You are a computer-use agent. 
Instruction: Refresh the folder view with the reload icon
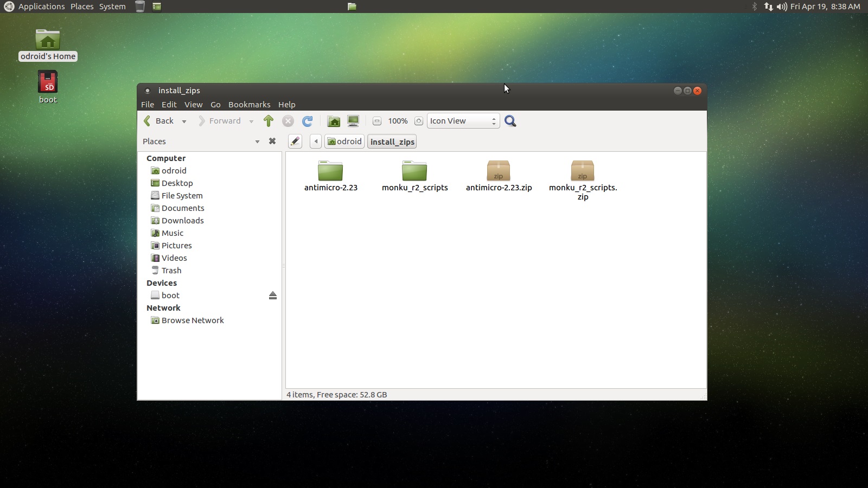click(x=308, y=121)
